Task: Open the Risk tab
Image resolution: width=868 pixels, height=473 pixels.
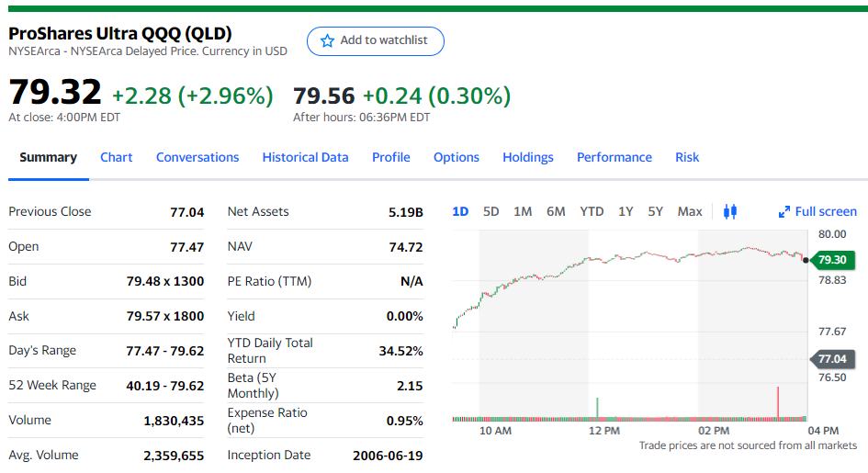Action: click(x=687, y=158)
